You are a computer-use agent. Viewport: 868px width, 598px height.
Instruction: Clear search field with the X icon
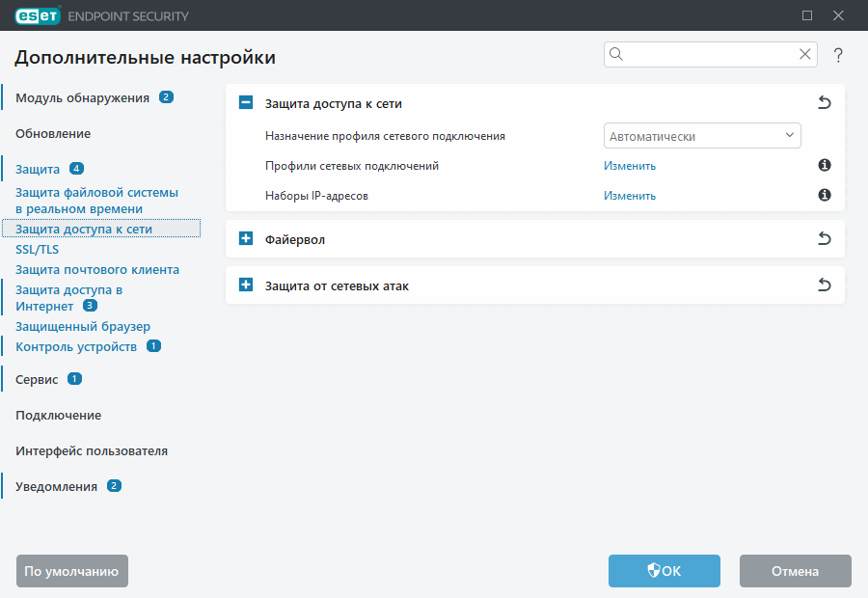tap(804, 54)
